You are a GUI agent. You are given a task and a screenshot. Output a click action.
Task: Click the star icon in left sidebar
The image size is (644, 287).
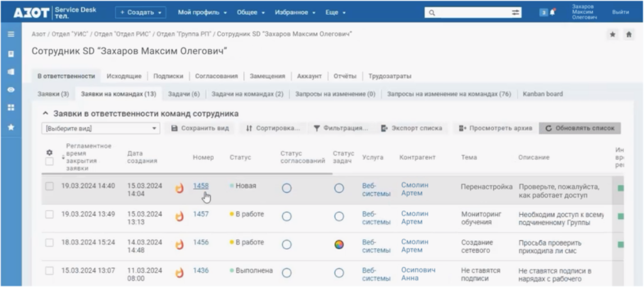[x=11, y=127]
